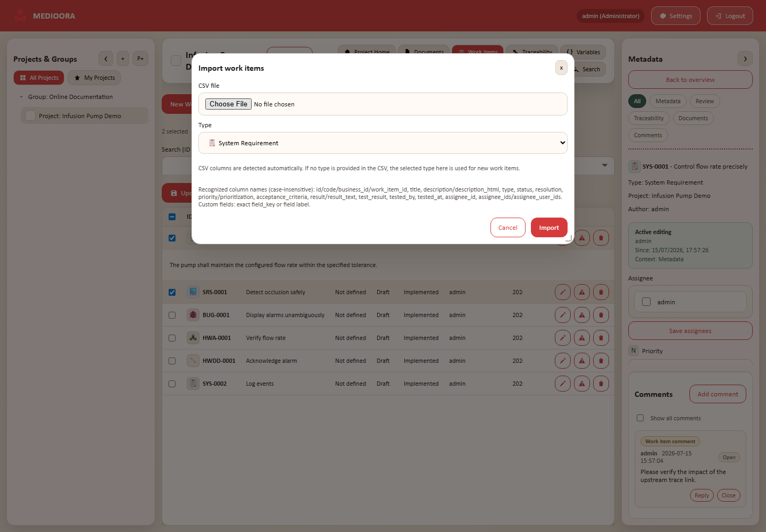Click the Add comment button
Viewport: 766px width, 532px height.
tap(718, 394)
